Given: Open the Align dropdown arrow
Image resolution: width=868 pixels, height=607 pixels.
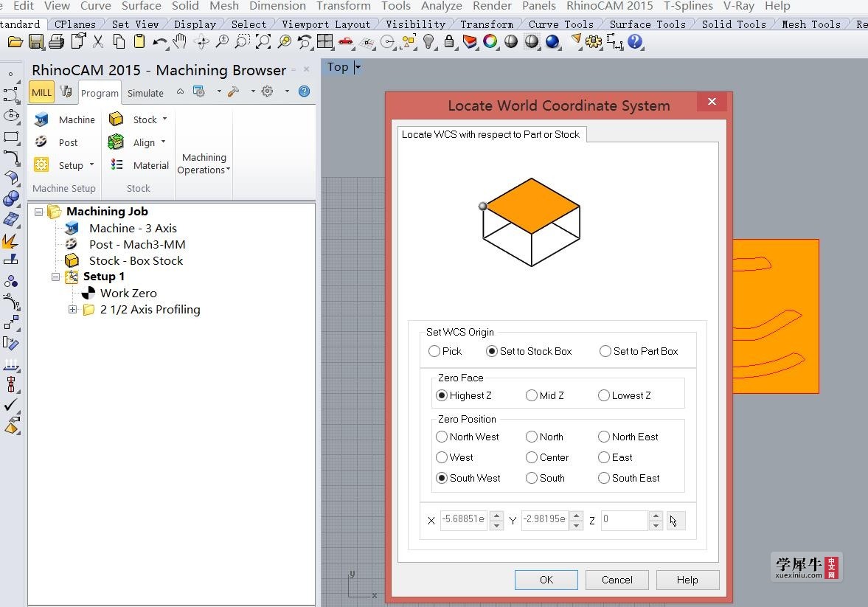Looking at the screenshot, I should (163, 142).
